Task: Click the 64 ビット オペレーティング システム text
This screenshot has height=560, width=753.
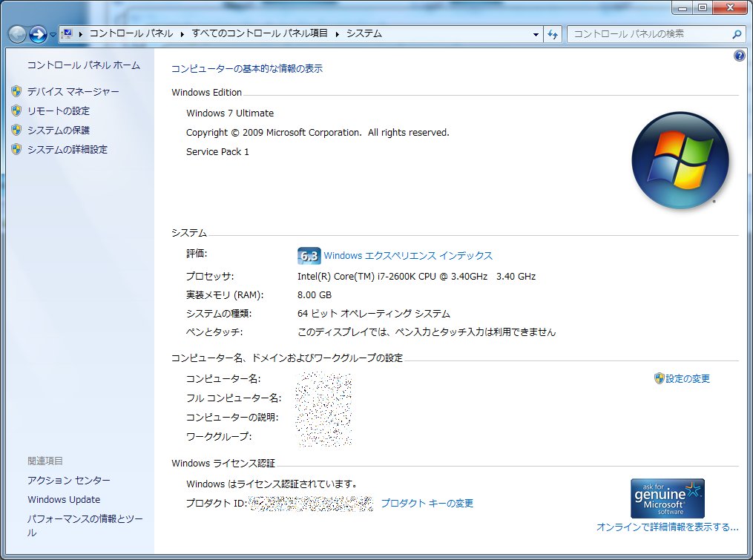Action: 374,314
